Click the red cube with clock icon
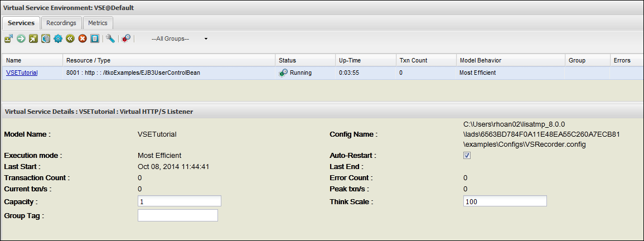Image resolution: width=644 pixels, height=241 pixels. point(126,38)
